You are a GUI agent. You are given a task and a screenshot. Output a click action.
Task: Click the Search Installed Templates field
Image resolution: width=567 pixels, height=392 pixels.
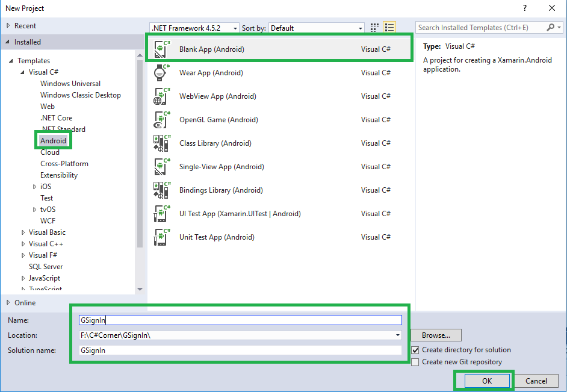click(481, 28)
